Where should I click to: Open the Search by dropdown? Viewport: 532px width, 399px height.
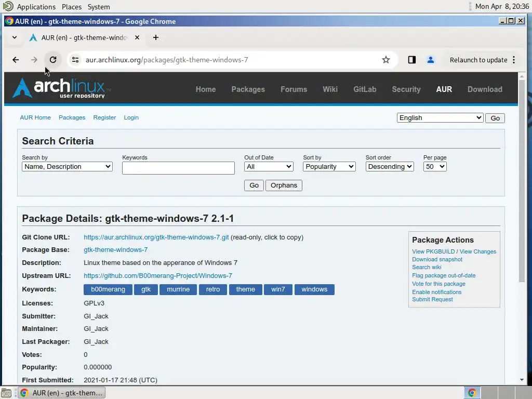tap(67, 167)
